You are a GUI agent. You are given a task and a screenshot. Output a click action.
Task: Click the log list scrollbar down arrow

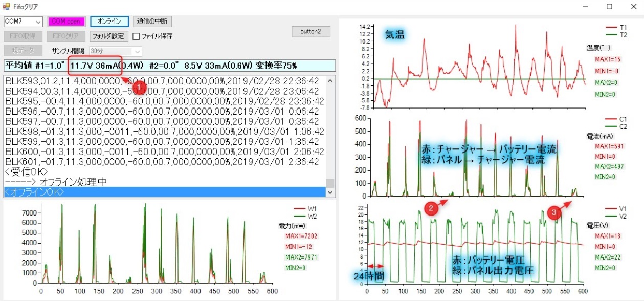[x=330, y=192]
